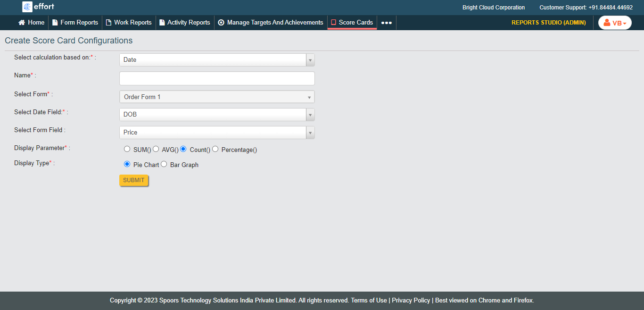Image resolution: width=644 pixels, height=310 pixels.
Task: Click the Manage Targets bullseye icon
Action: tap(221, 23)
